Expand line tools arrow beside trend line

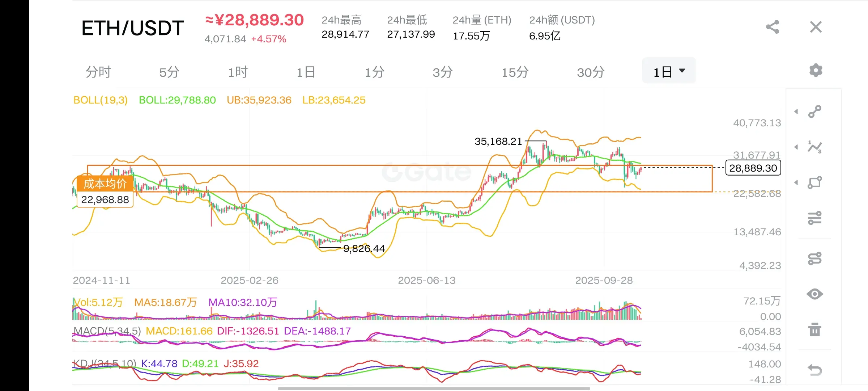(x=796, y=112)
